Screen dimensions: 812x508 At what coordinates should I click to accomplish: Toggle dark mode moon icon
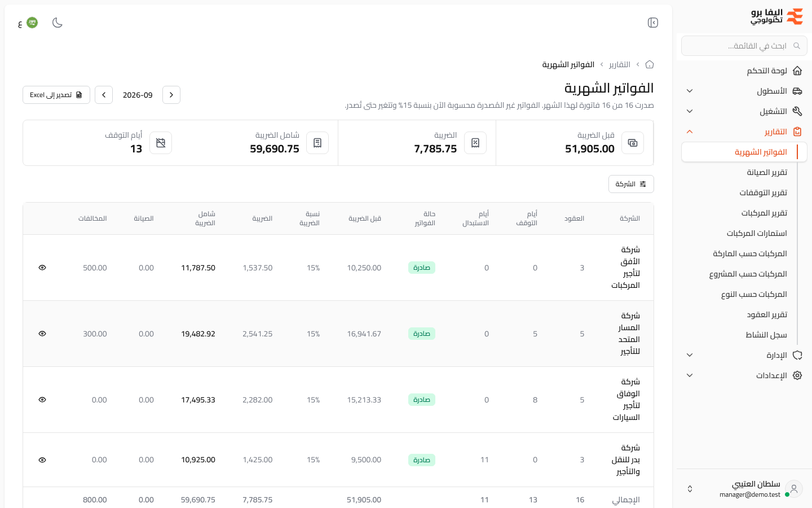click(x=57, y=23)
